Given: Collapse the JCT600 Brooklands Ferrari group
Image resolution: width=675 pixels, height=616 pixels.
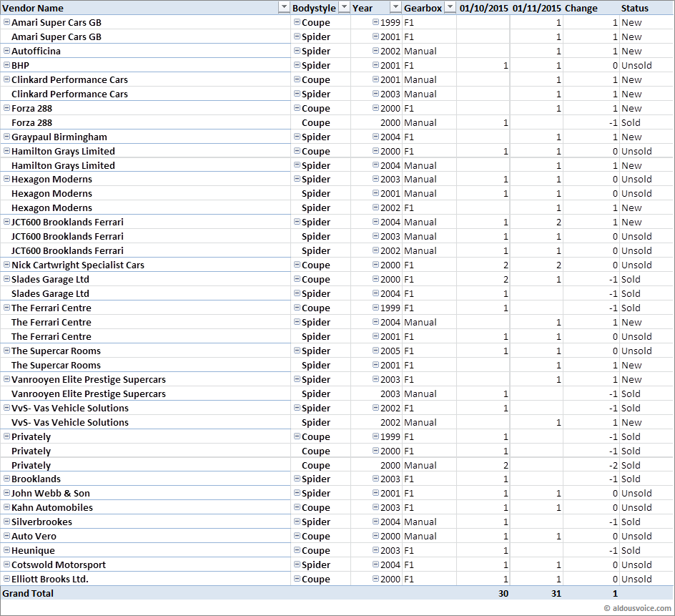Looking at the screenshot, I should tap(7, 222).
